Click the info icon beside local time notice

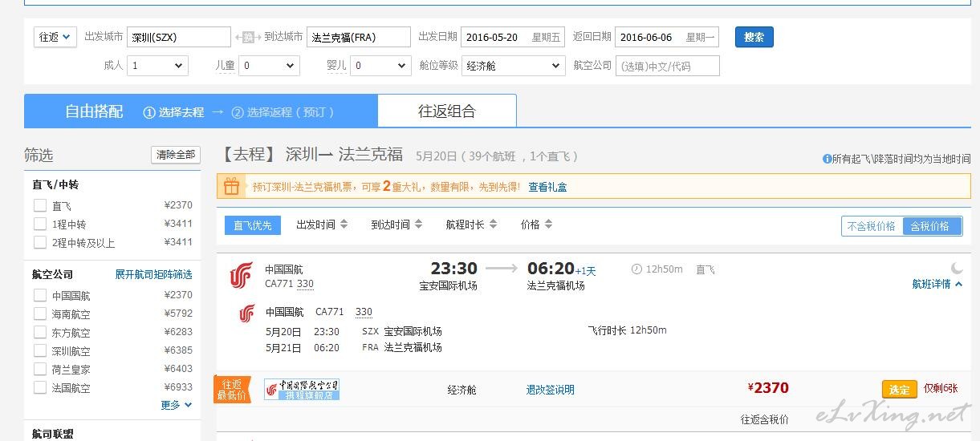click(x=827, y=159)
